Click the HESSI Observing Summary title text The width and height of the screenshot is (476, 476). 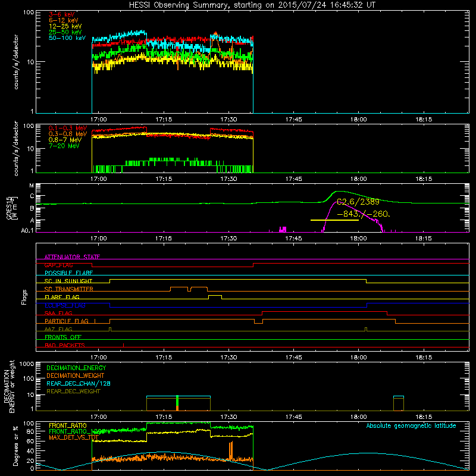coord(252,5)
